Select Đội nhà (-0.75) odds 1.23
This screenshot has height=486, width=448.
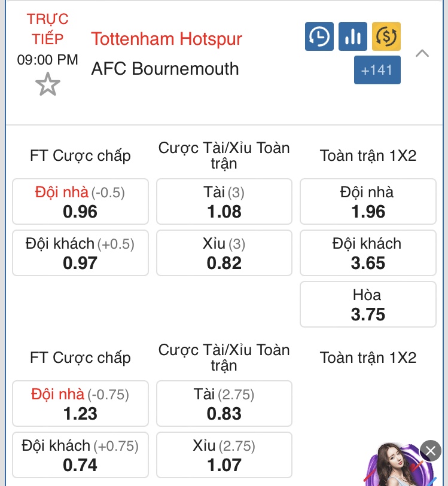coord(80,404)
